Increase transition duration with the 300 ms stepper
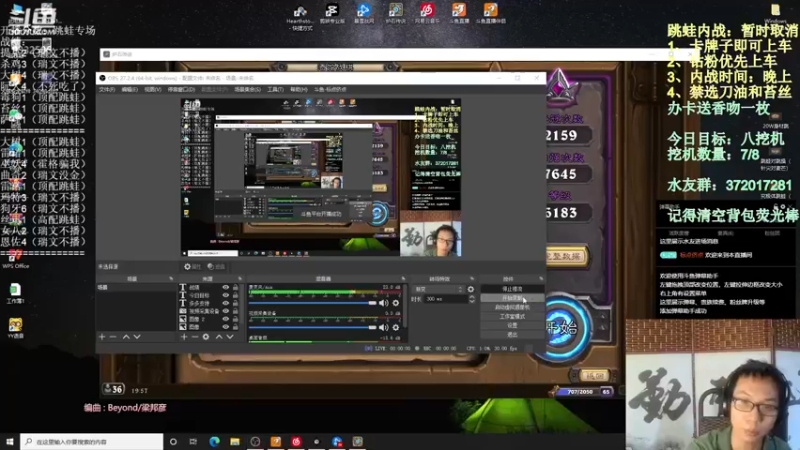The width and height of the screenshot is (800, 450). (471, 297)
